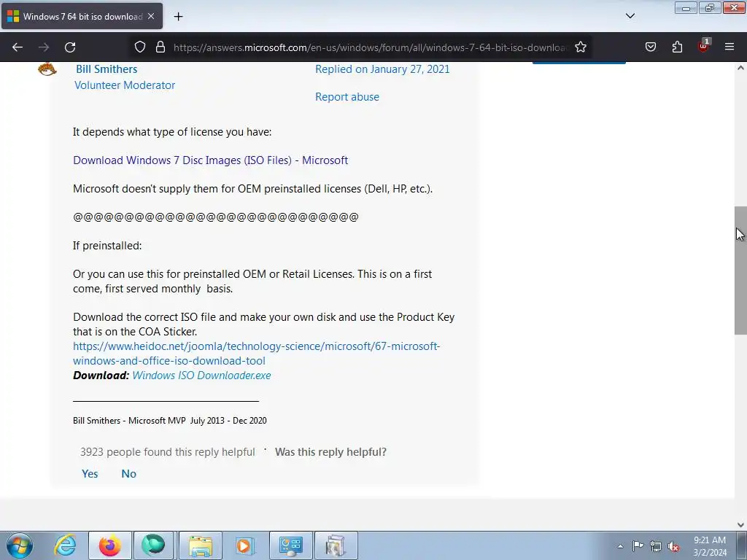Click the scrollbar up arrow
747x560 pixels.
tap(740, 68)
